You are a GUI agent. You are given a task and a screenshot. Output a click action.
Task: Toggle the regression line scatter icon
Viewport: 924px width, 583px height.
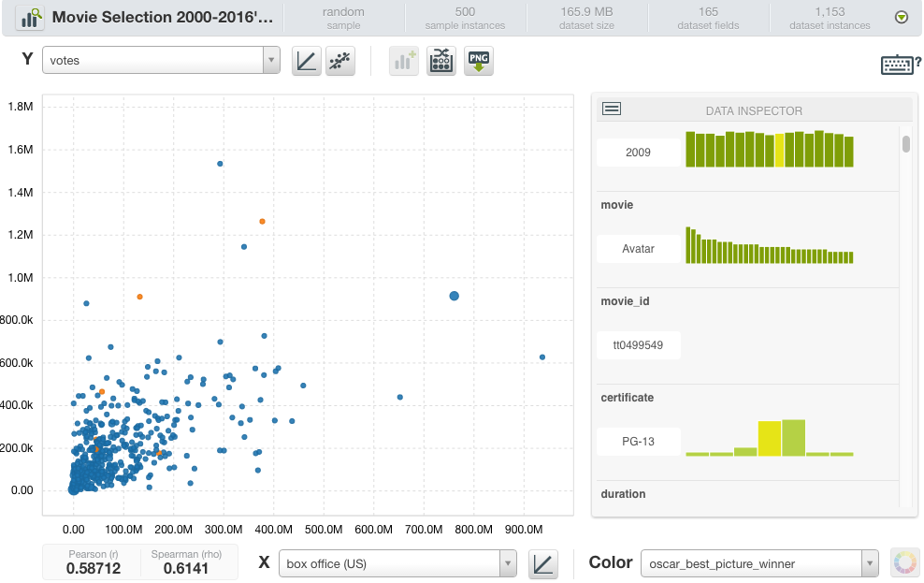coord(339,62)
